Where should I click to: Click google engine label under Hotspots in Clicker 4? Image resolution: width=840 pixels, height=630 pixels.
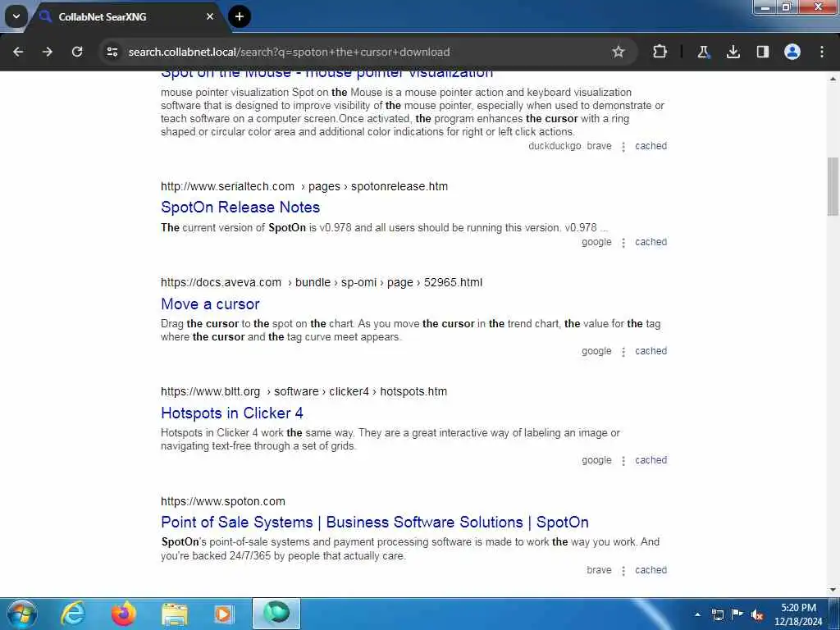(596, 461)
